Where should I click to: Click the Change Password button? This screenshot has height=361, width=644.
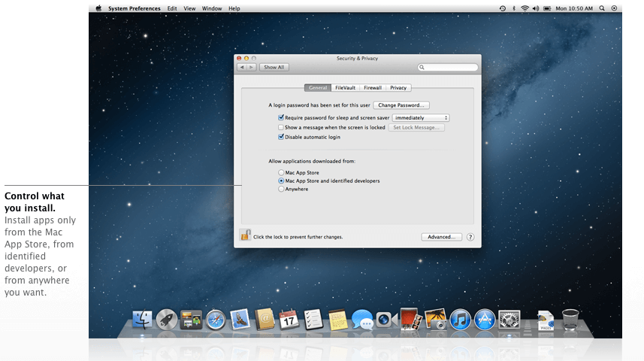coord(401,105)
